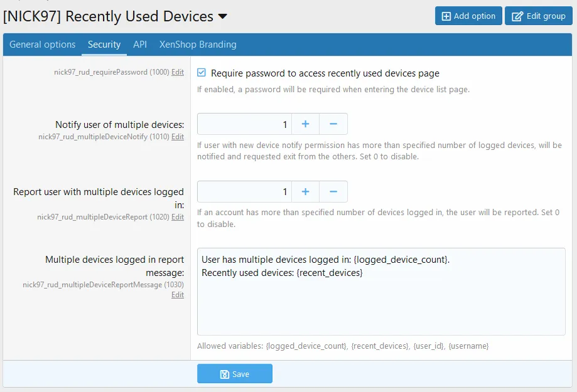Click Edit link for nick97_rud_requirePassword
This screenshot has height=392, width=577.
(178, 72)
